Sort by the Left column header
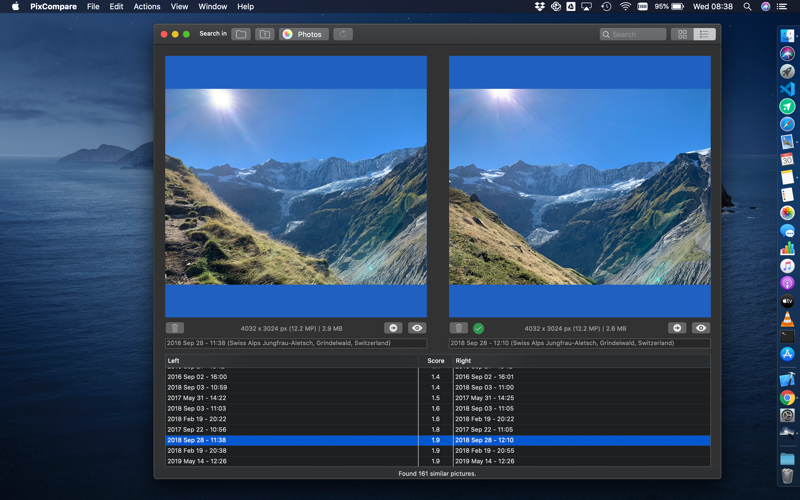 click(x=290, y=361)
